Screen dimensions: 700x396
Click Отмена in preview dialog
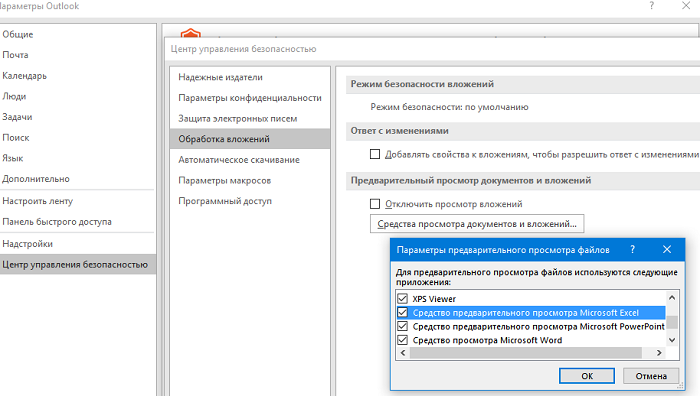(651, 376)
